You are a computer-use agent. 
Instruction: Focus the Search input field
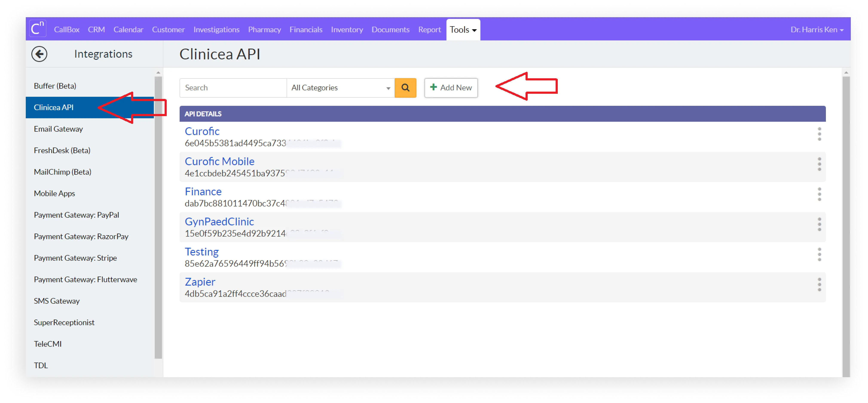pos(233,88)
